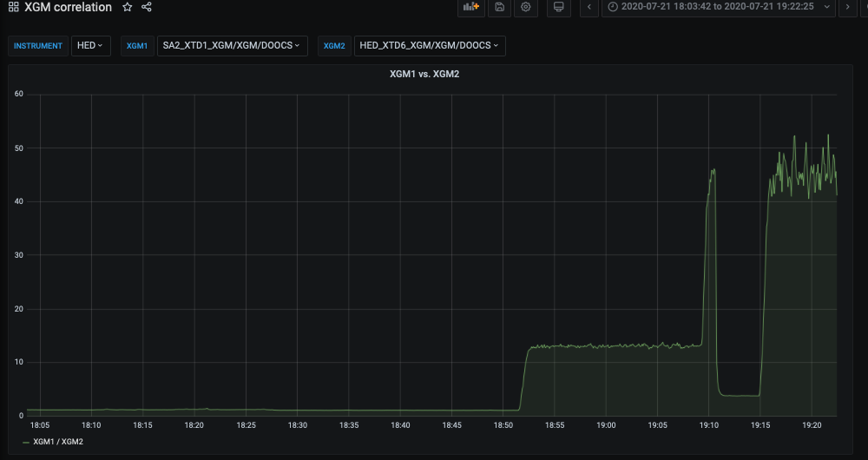Save the dashboard with floppy icon
Screen dimensions: 868x460
(499, 7)
